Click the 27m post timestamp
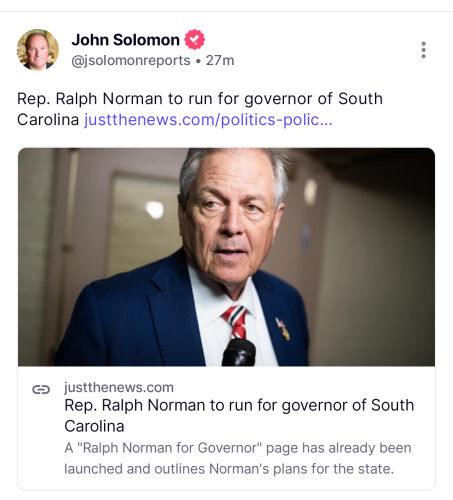The image size is (453, 500). pyautogui.click(x=220, y=60)
